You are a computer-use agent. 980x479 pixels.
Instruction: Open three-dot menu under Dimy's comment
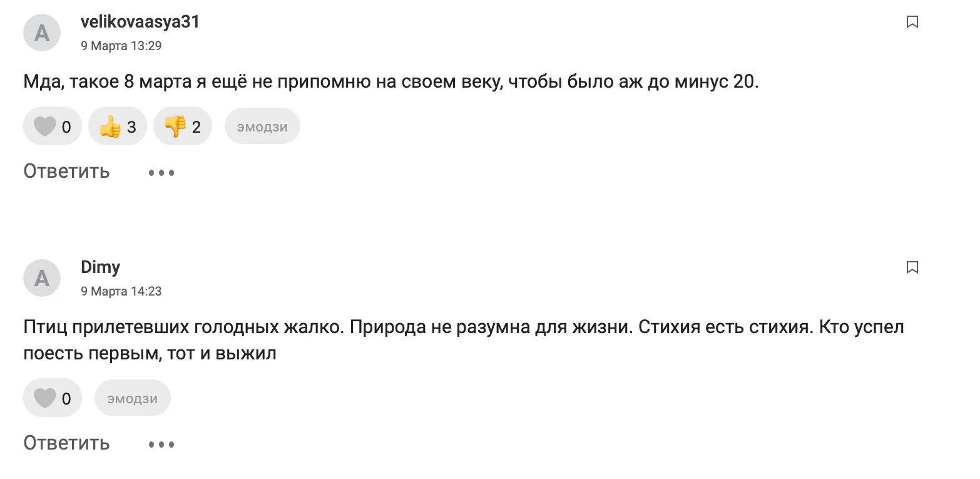(x=161, y=445)
